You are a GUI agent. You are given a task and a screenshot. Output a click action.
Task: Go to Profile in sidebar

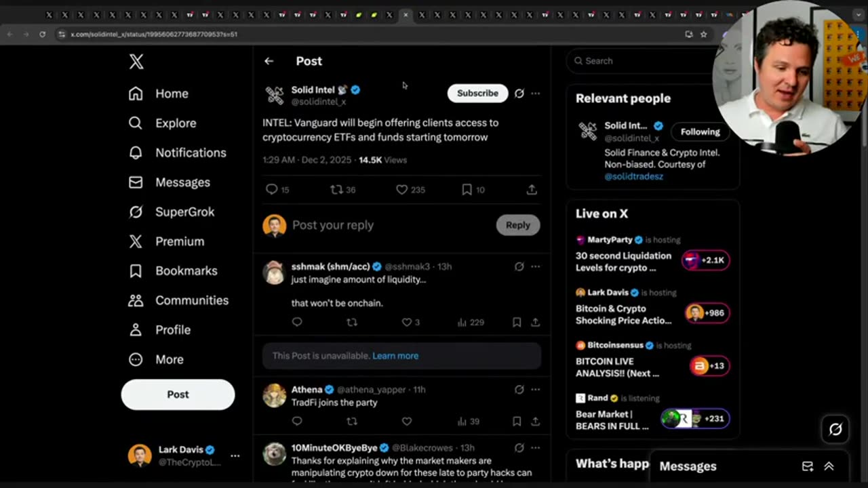pos(160,330)
